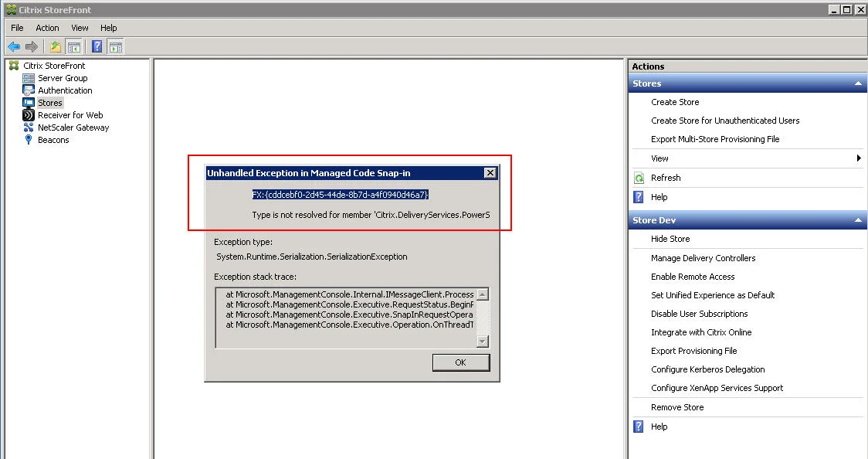Click Remove Store action
This screenshot has height=459, width=868.
pyautogui.click(x=677, y=407)
